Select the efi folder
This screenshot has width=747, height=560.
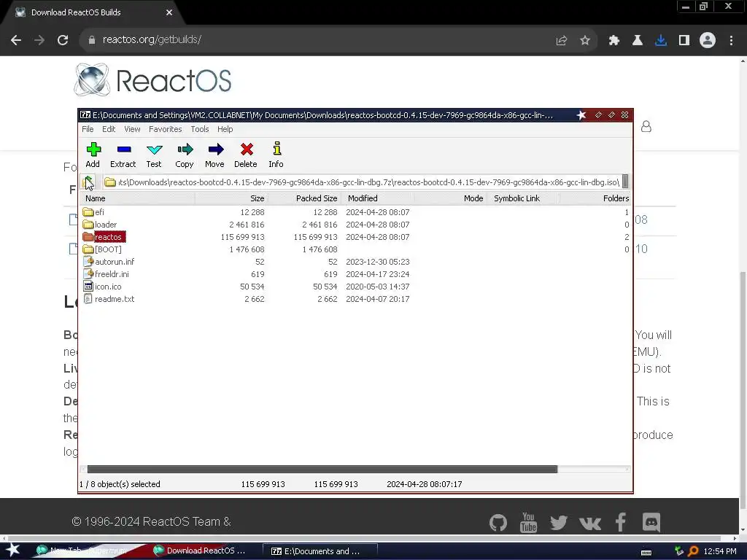(x=93, y=212)
